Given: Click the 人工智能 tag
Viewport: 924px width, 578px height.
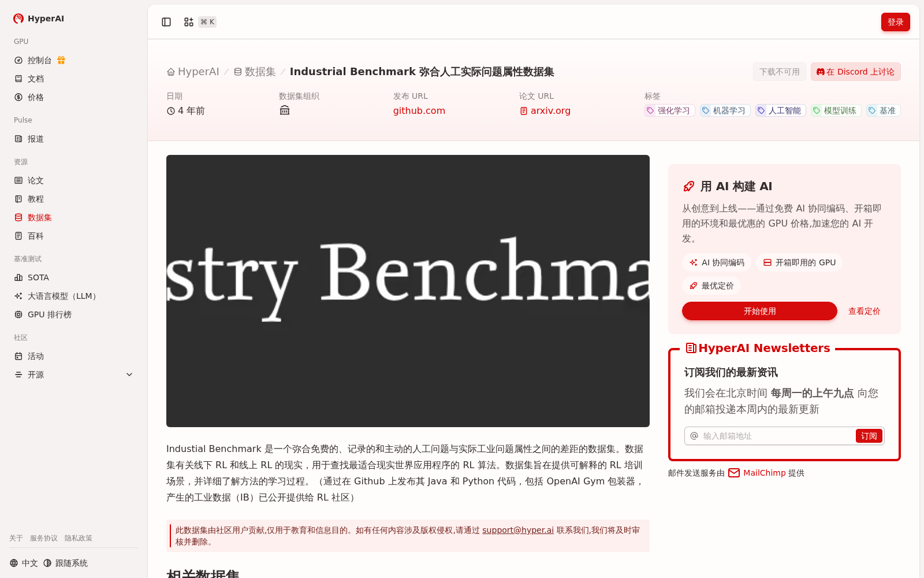Looking at the screenshot, I should (x=781, y=110).
